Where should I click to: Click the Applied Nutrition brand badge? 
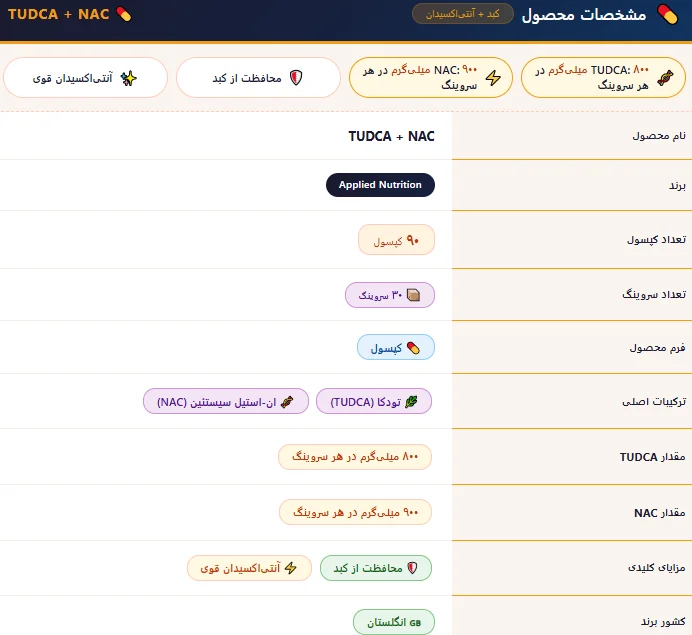(380, 185)
